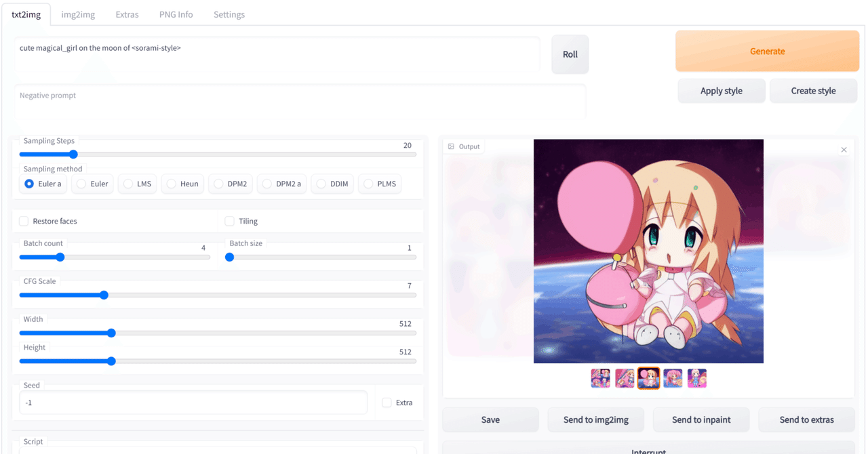Click the Roll prompt button
868x454 pixels.
coord(570,54)
